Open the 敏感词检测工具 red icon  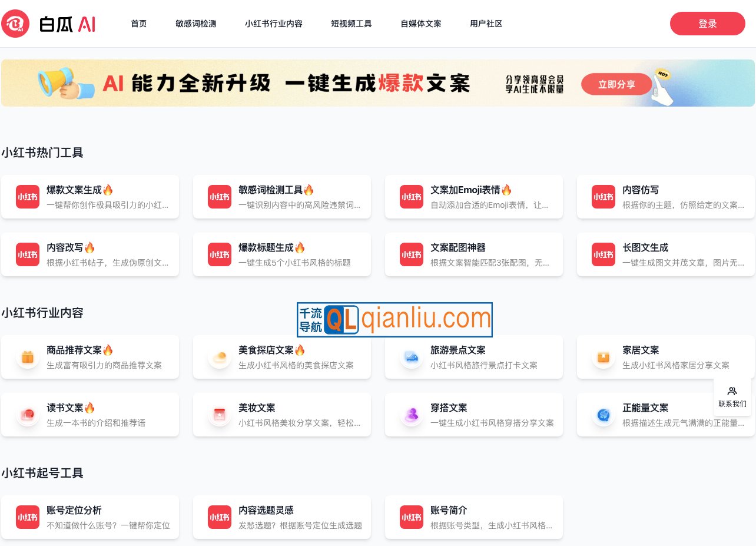click(x=219, y=197)
